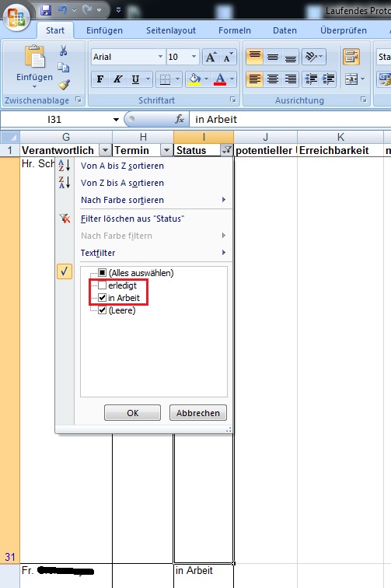391x588 pixels.
Task: Apply yellow fill color bucket
Action: (x=194, y=79)
